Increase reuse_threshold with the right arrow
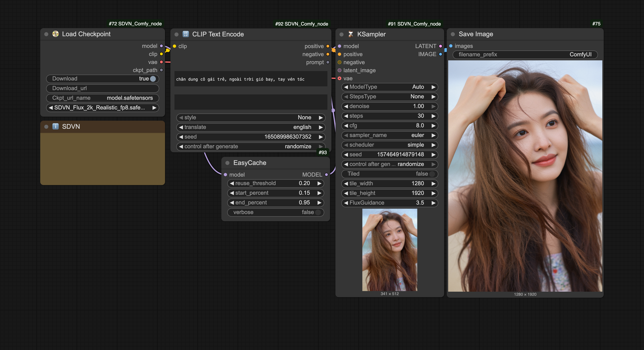Image resolution: width=644 pixels, height=350 pixels. tap(320, 183)
